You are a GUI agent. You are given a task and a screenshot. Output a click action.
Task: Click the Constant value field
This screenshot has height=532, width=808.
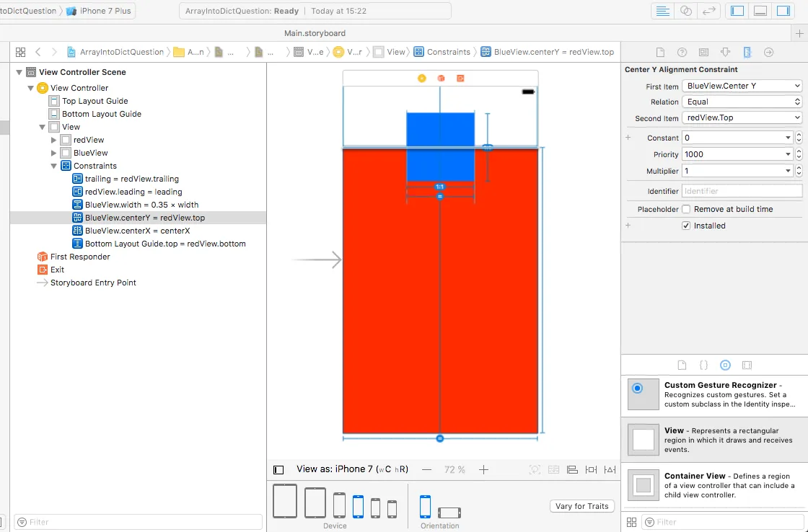[x=733, y=138]
